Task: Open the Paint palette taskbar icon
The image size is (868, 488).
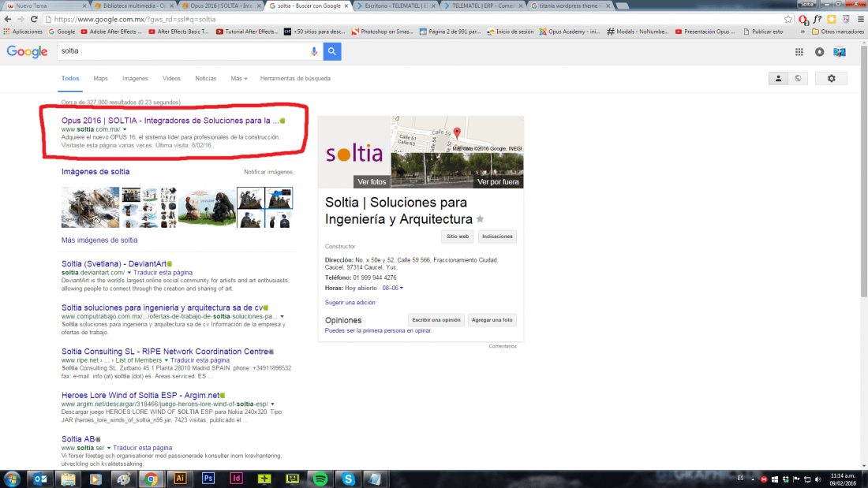Action: 123,479
